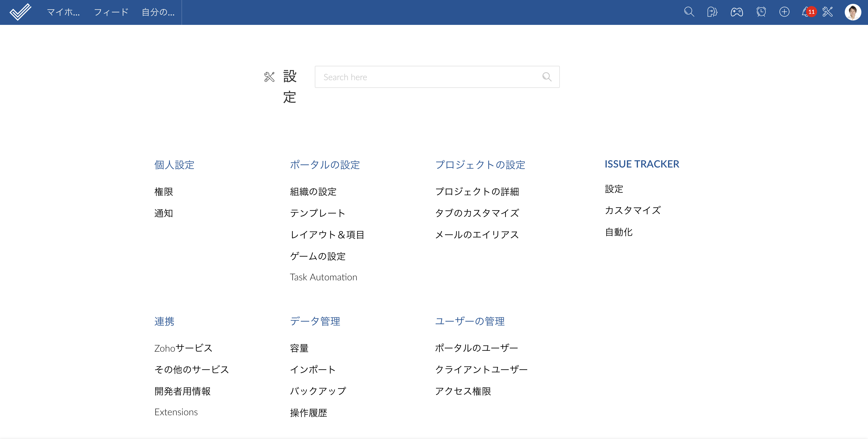Viewport: 868px width, 439px height.
Task: Open the help assistant icon in header
Action: click(x=712, y=12)
